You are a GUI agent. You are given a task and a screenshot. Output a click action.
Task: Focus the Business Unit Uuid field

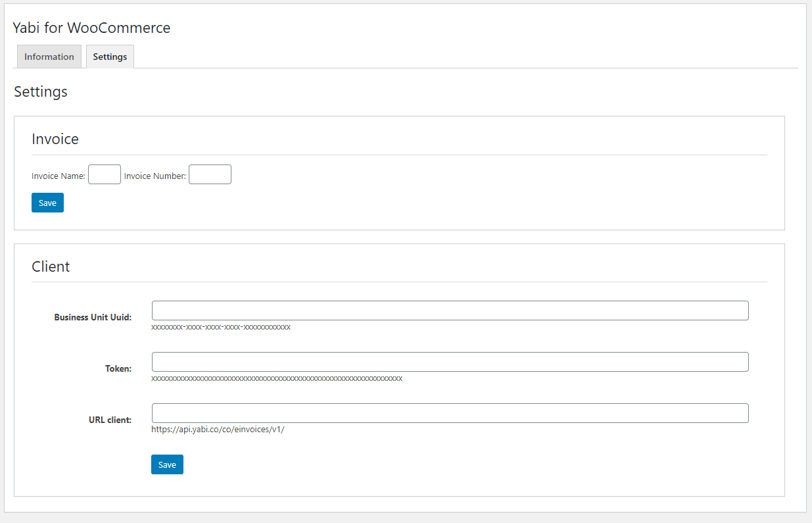[x=450, y=311]
